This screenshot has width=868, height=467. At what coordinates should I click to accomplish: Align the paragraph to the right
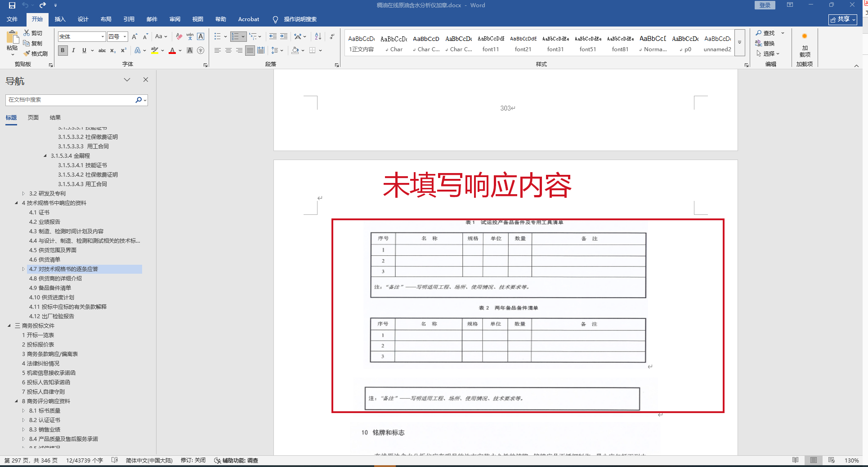click(239, 50)
